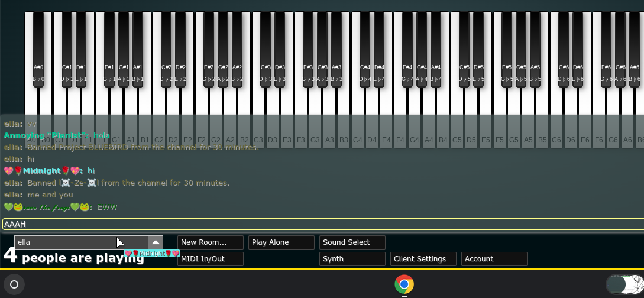Open Google Chrome from the shelf
Screen dimensions: 644x298
[404, 284]
